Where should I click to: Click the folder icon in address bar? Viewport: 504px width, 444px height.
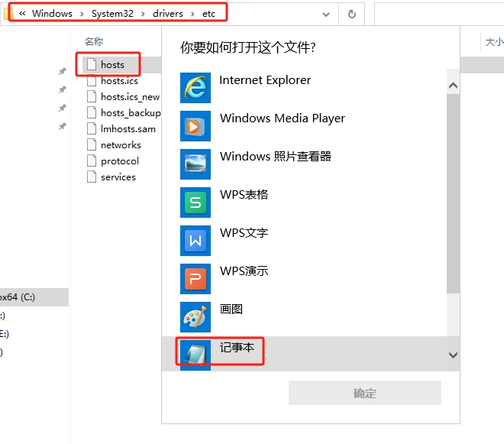point(8,14)
